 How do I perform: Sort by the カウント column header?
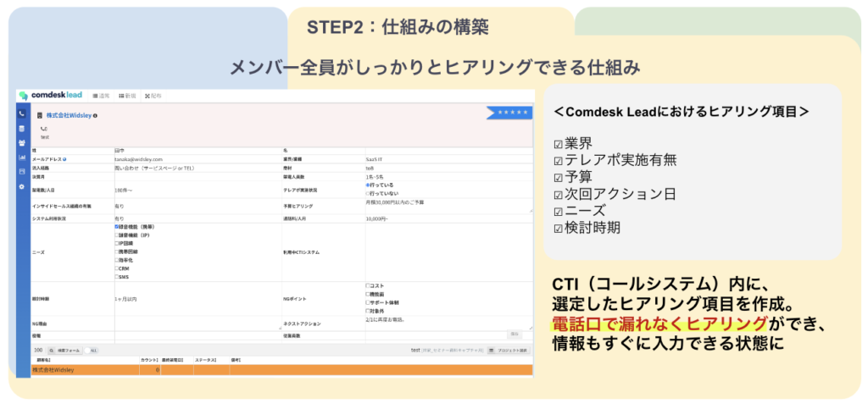point(150,360)
